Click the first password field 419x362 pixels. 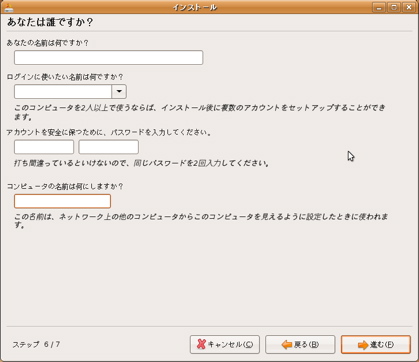44,147
